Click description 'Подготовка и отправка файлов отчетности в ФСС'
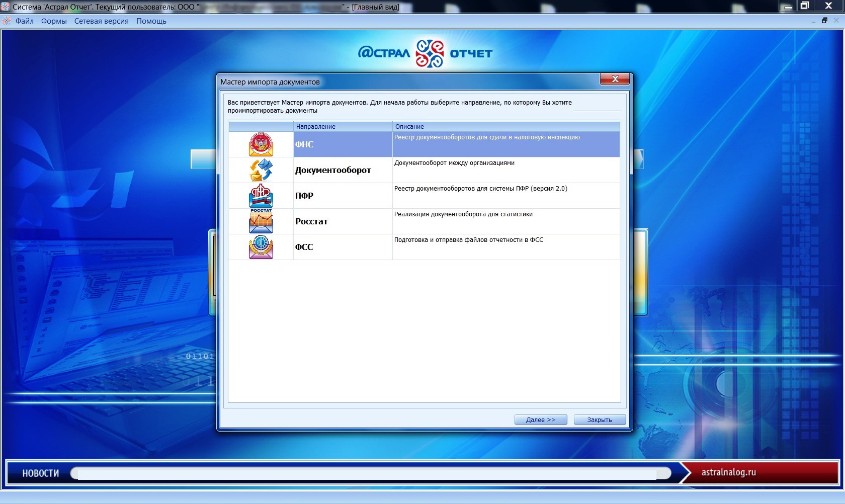Viewport: 845px width, 504px height. click(x=469, y=240)
